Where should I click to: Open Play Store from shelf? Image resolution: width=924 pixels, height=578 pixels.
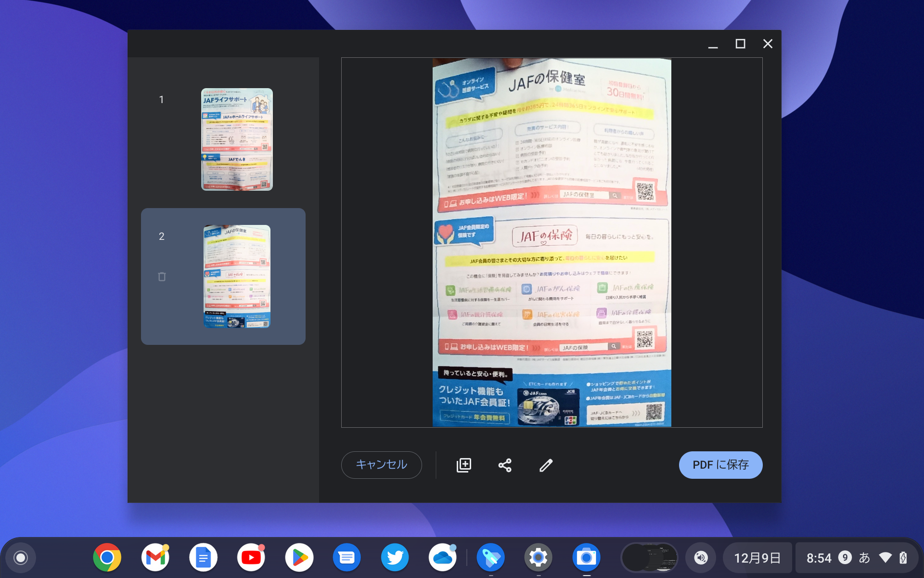coord(299,558)
